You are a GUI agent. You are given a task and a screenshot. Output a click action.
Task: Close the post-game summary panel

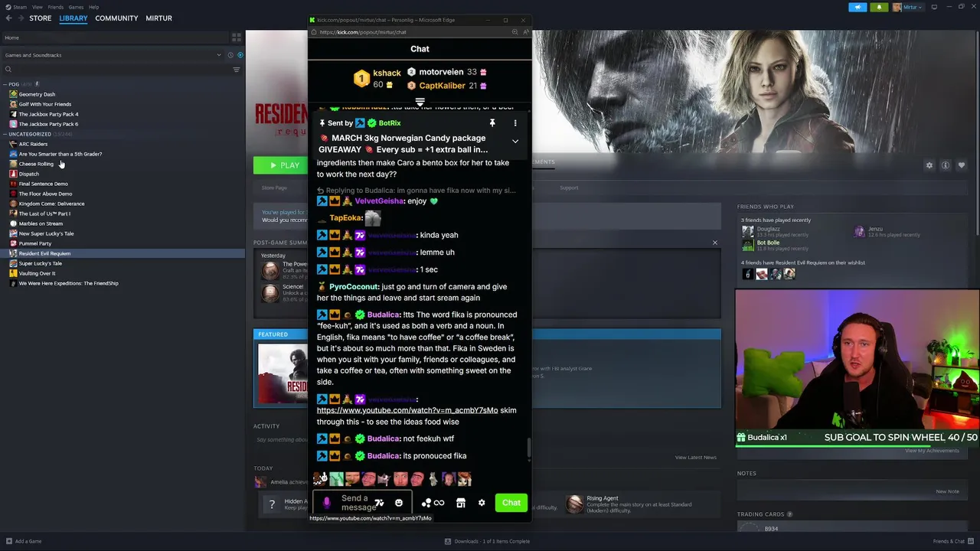(x=715, y=243)
